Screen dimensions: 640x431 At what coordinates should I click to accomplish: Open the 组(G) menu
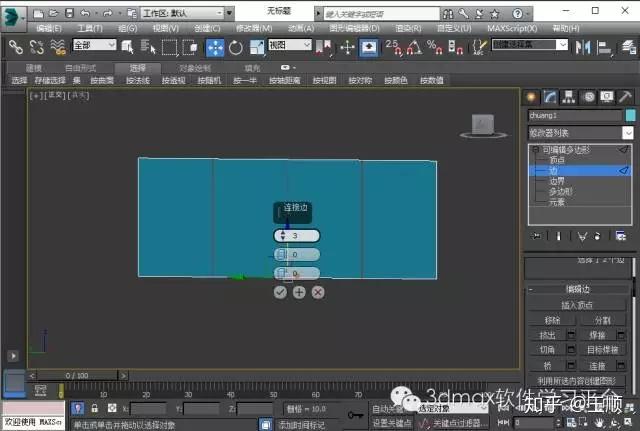[x=127, y=28]
